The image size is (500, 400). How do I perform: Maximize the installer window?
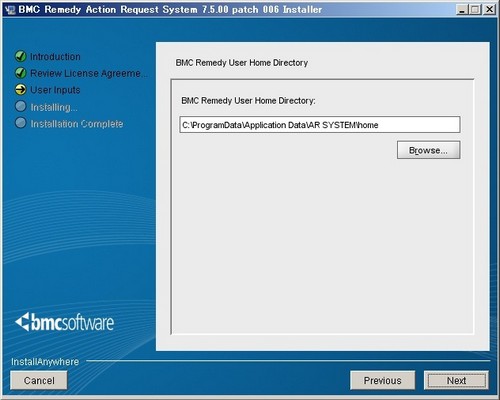pos(475,10)
